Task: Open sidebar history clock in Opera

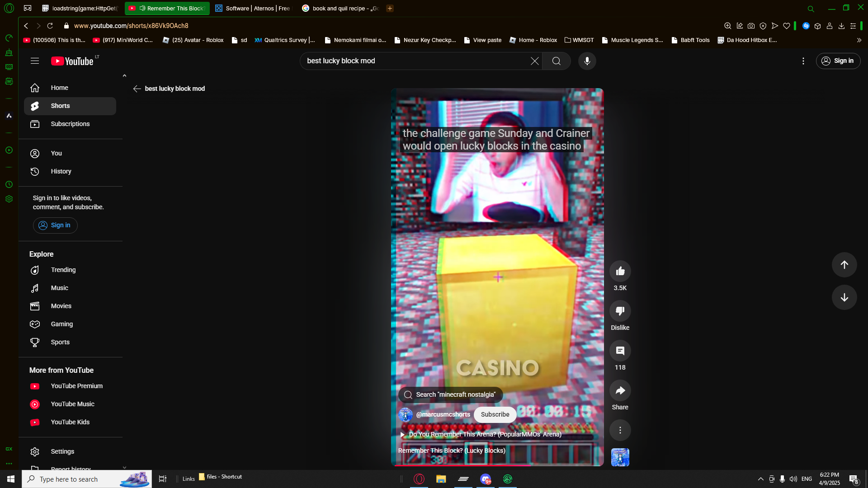Action: [9, 184]
